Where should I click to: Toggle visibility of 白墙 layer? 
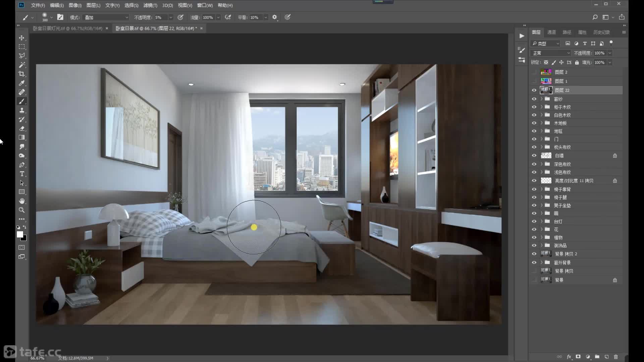(x=534, y=156)
